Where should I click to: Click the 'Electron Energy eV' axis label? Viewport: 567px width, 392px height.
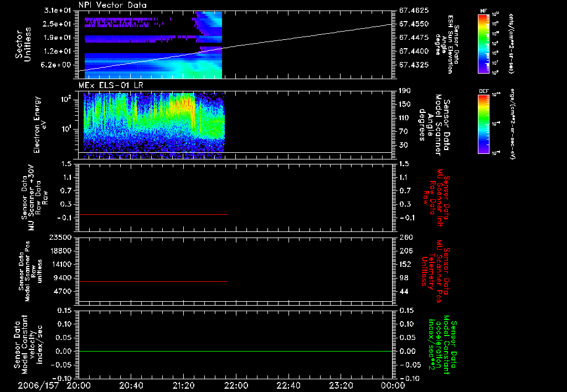click(x=40, y=125)
